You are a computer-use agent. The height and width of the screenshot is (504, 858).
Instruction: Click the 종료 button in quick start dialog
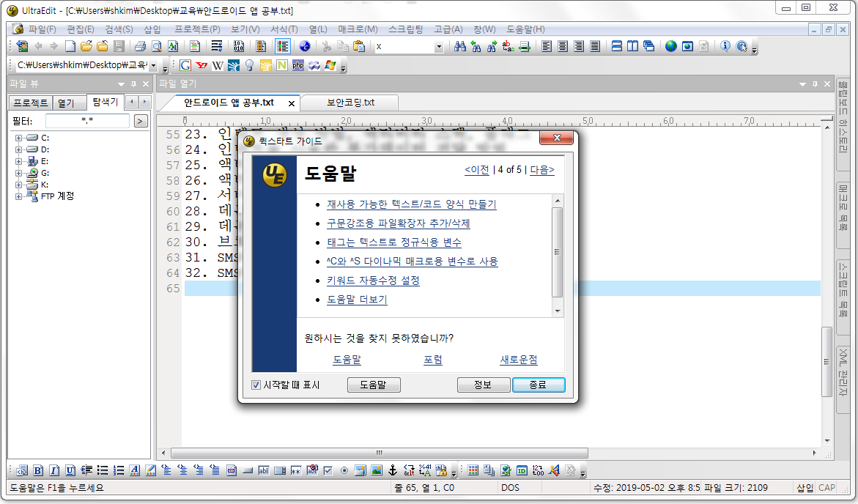coord(539,385)
